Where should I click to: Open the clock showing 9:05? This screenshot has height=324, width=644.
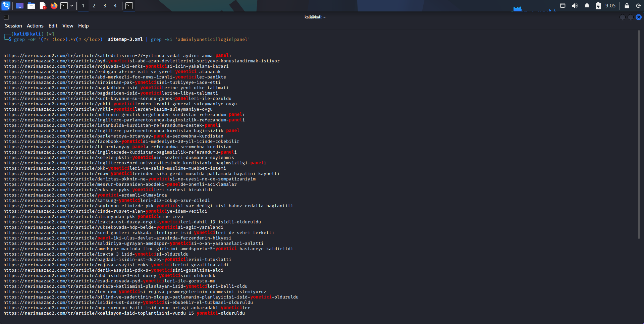point(610,6)
